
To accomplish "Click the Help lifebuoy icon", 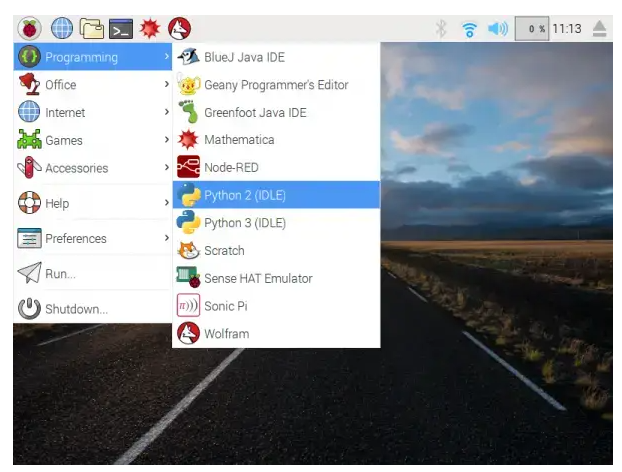I will (x=29, y=202).
